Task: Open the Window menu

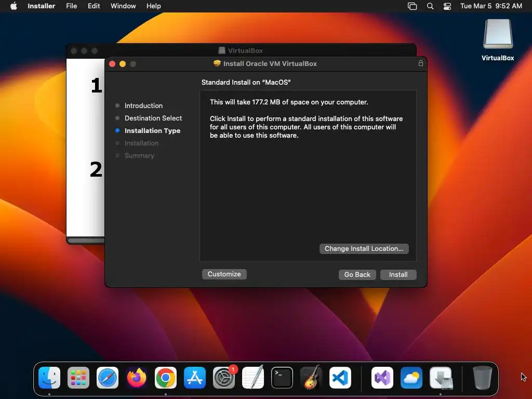Action: click(x=123, y=6)
